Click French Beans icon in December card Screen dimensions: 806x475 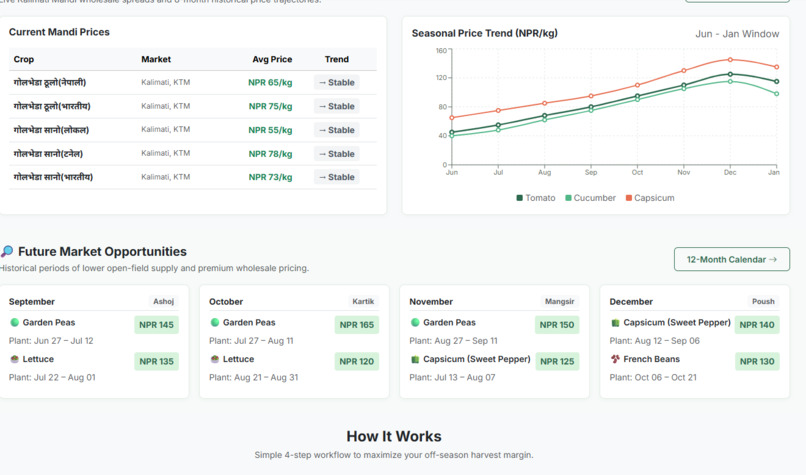[615, 359]
